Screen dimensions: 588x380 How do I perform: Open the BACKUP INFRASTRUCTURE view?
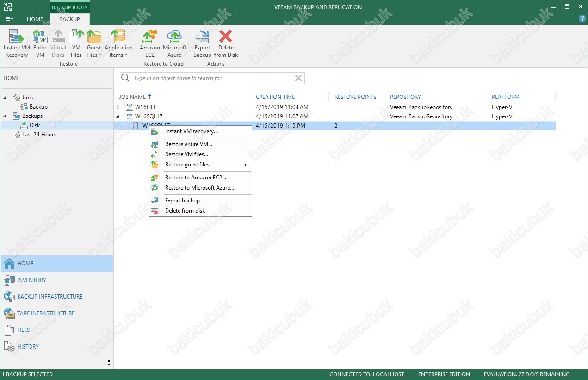click(56, 297)
